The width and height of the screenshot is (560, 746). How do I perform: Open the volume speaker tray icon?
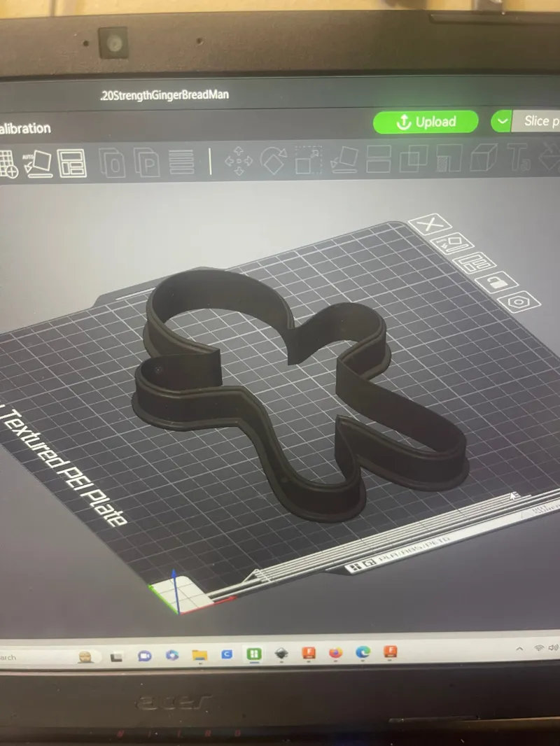(553, 647)
